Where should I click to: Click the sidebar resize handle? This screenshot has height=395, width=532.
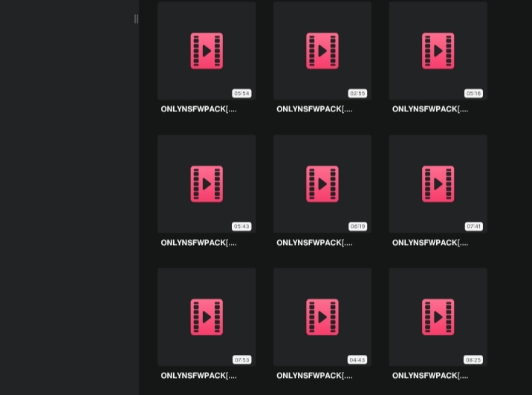136,19
